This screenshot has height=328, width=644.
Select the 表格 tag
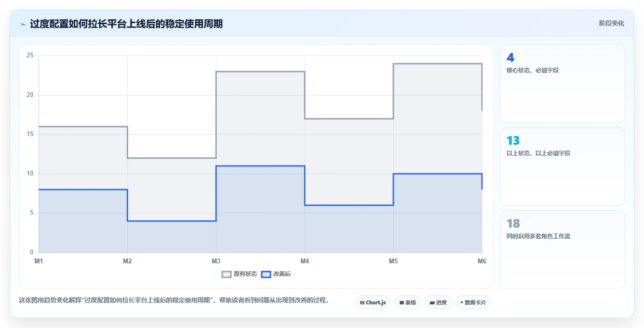tap(407, 302)
